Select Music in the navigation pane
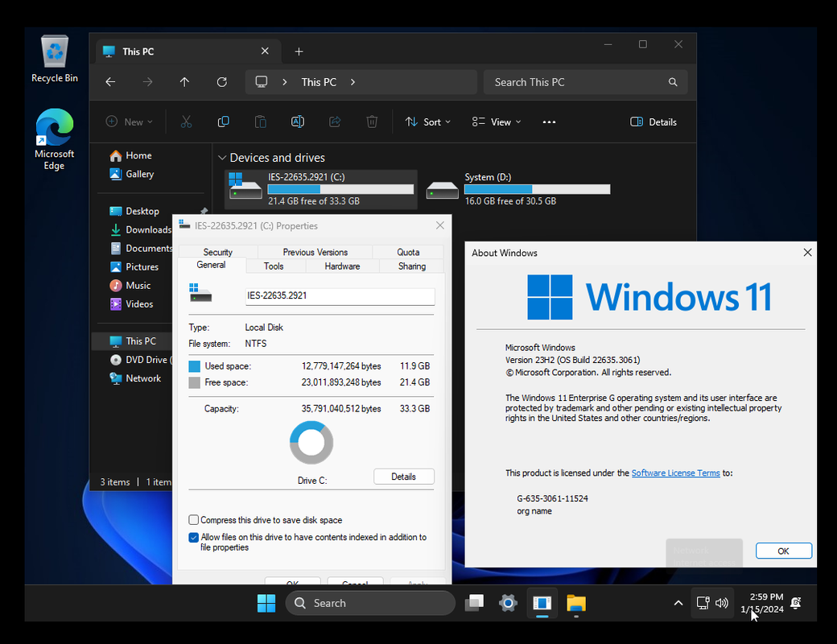 pos(130,286)
